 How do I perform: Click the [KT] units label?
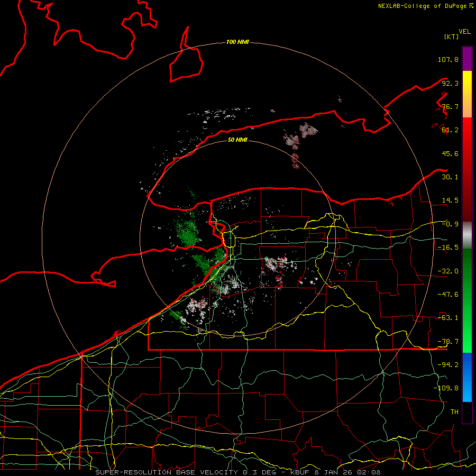(x=452, y=36)
